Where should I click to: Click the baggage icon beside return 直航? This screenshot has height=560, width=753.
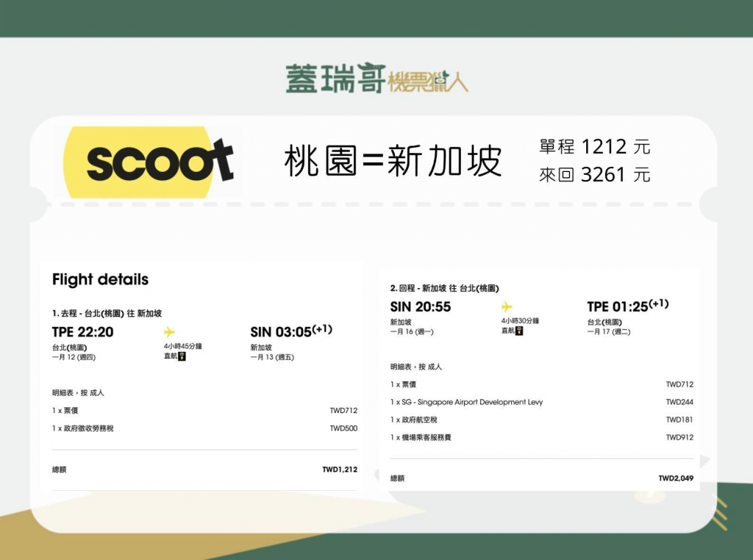(x=519, y=331)
